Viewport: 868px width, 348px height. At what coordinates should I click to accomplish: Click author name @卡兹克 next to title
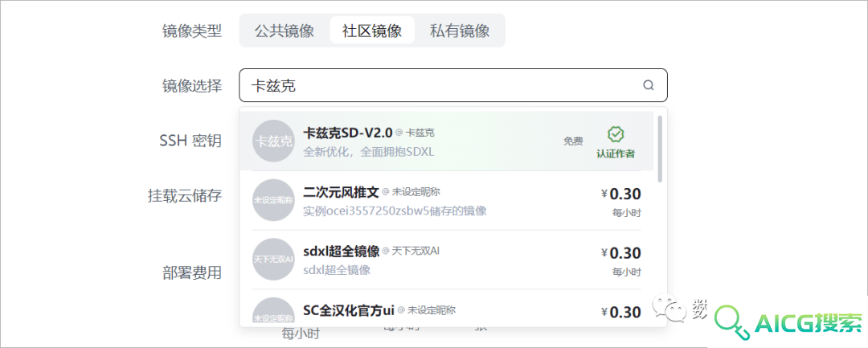point(416,133)
